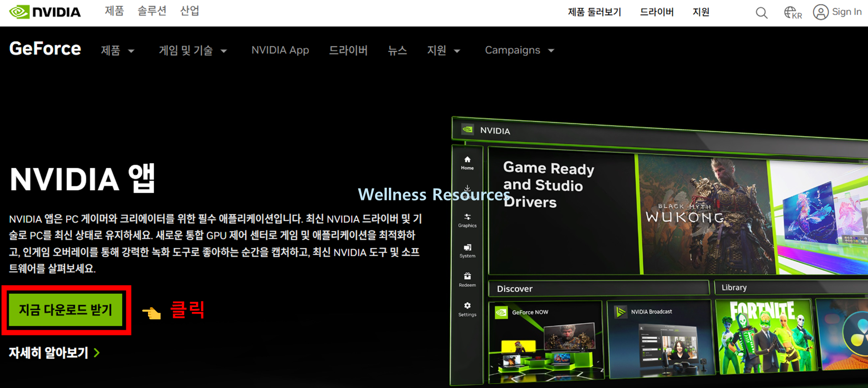Open the 솔루션 menu
Viewport: 868px width, 388px height.
(x=152, y=11)
